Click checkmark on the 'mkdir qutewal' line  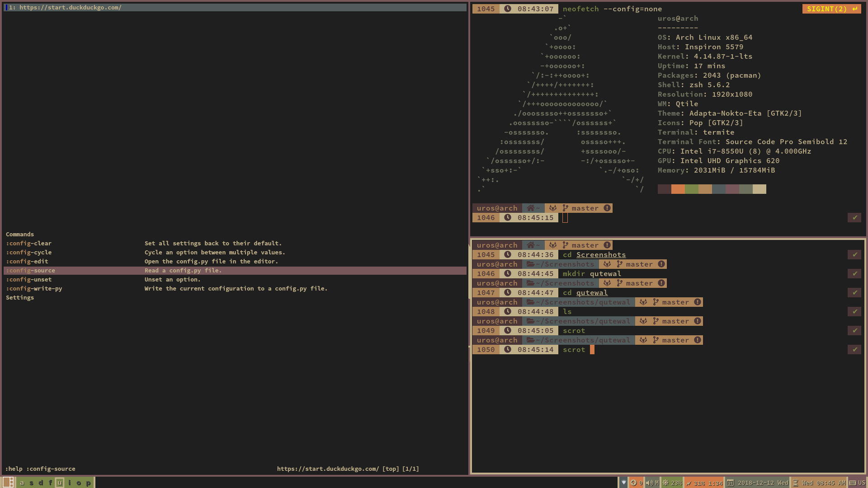point(854,273)
